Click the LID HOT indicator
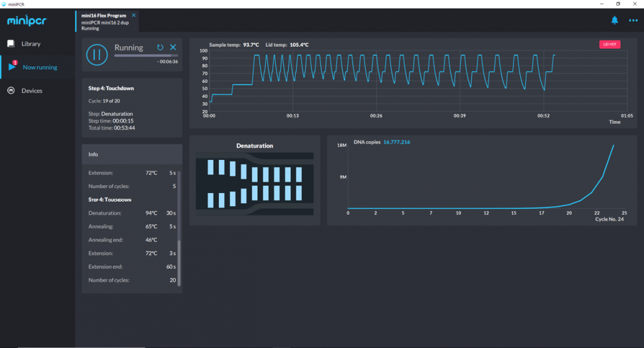Screen dimensions: 644x348 [610, 44]
